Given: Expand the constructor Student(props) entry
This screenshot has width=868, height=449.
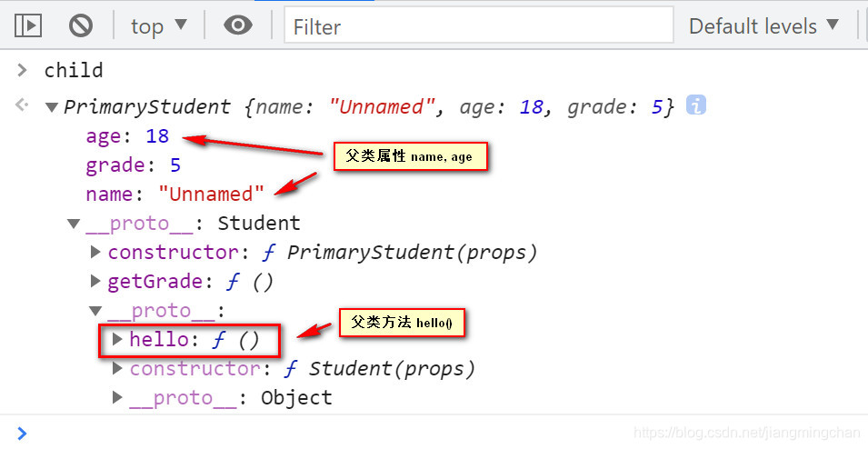Looking at the screenshot, I should click(117, 368).
